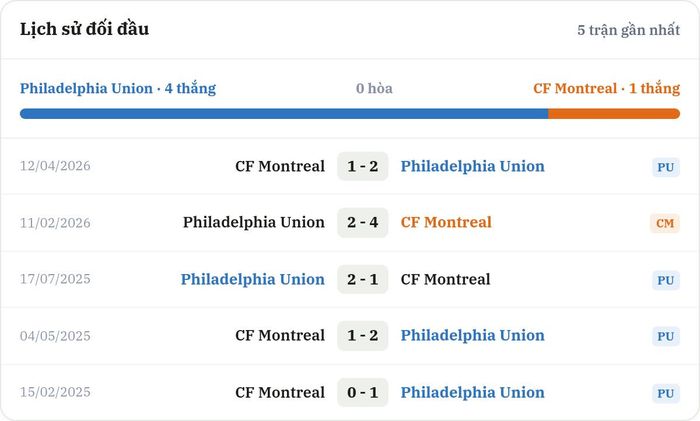Open Philadelphia Union link in 17/07/2025 row
The image size is (700, 421).
coord(253,279)
